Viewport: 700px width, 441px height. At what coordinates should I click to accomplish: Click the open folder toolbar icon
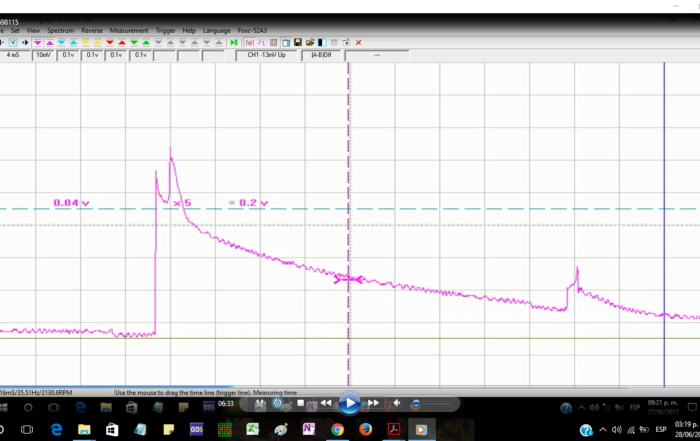click(309, 43)
